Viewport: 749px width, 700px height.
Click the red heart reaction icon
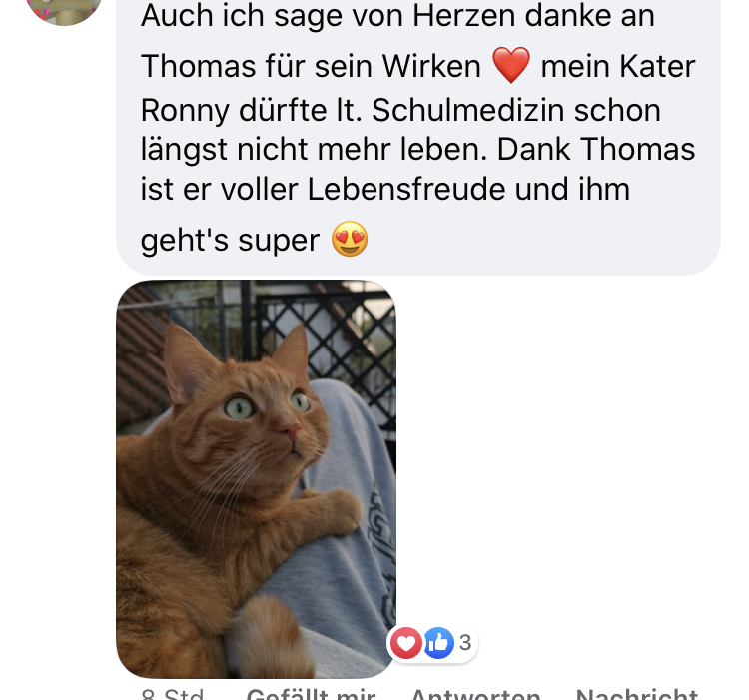click(406, 643)
